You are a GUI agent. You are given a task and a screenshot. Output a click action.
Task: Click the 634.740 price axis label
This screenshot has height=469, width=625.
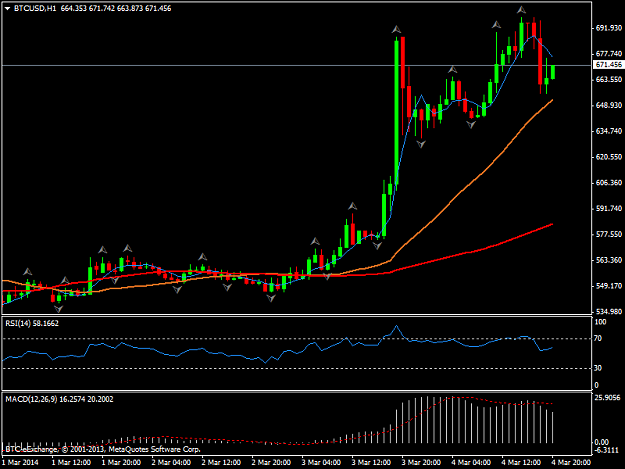pos(609,131)
